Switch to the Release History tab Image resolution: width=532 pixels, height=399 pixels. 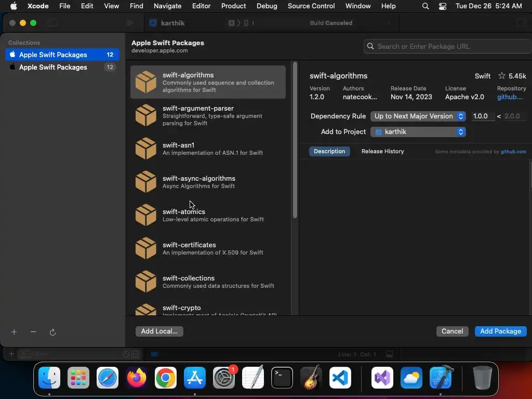[382, 151]
